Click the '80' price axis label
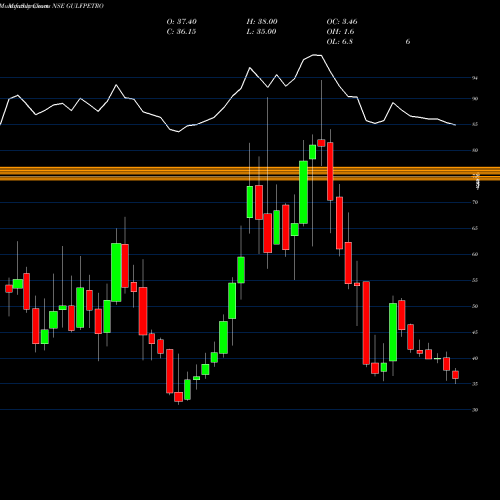The height and width of the screenshot is (500, 500). pyautogui.click(x=475, y=150)
